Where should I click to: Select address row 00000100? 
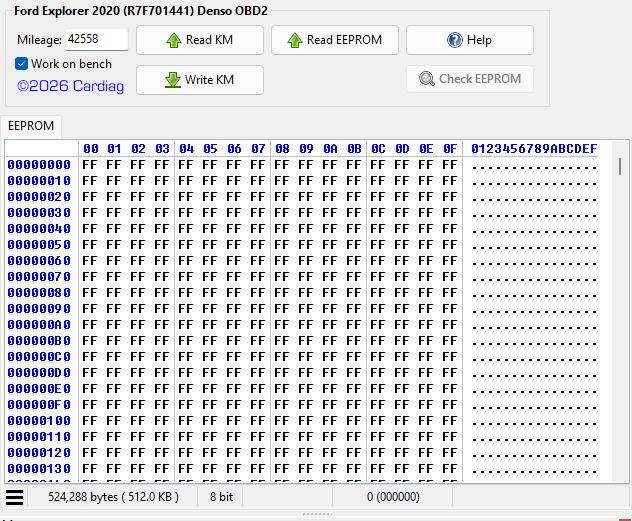[39, 421]
